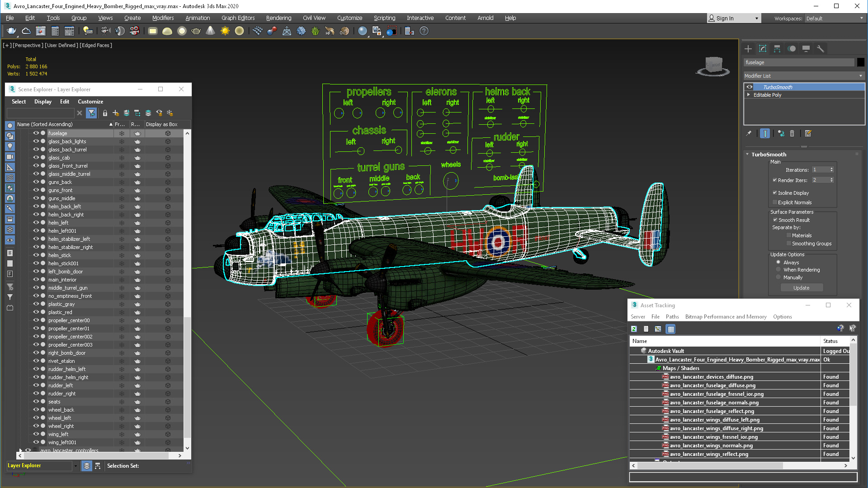Viewport: 868px width, 488px height.
Task: Refresh the Asset Tracking list
Action: pos(634,329)
